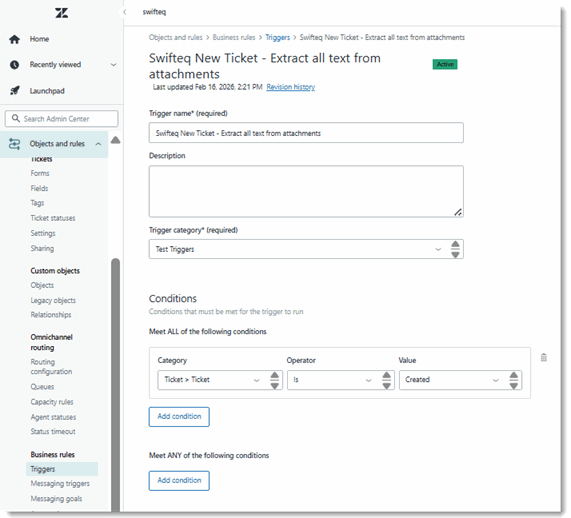Open Queues in sidebar

tap(42, 387)
